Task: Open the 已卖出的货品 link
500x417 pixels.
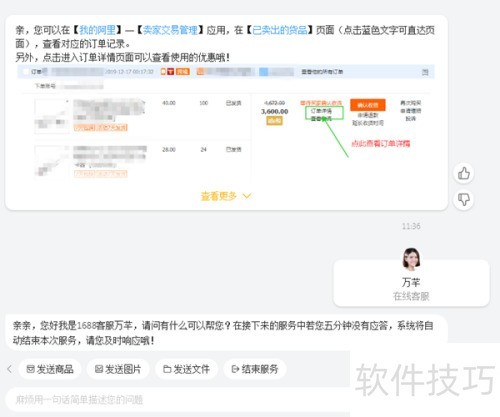Action: pyautogui.click(x=280, y=30)
